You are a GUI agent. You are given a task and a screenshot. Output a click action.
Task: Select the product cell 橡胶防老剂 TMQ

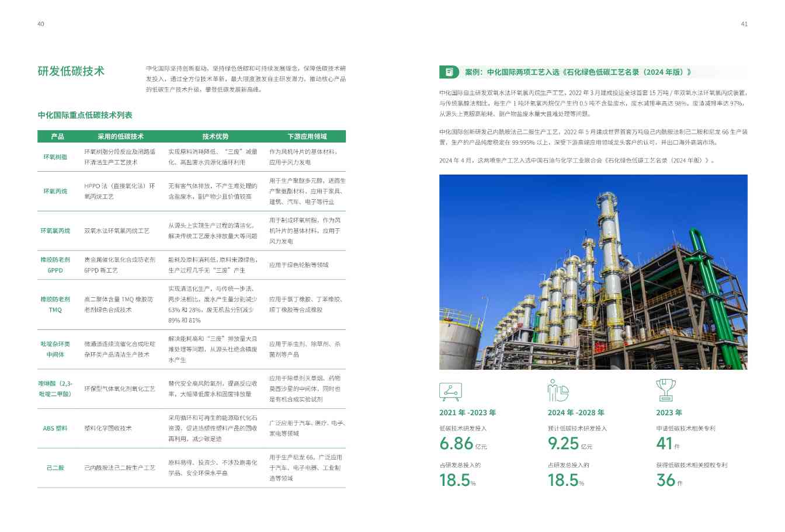click(x=55, y=304)
